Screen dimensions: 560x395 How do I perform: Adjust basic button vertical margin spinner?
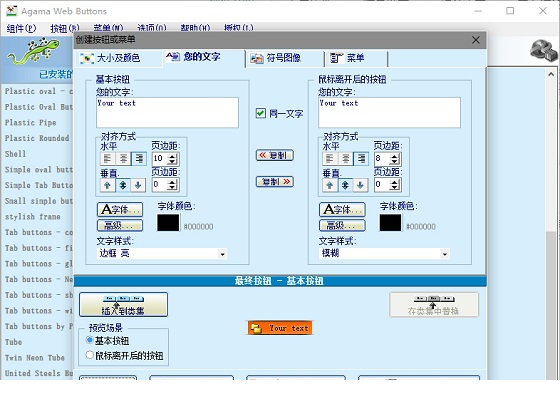172,185
